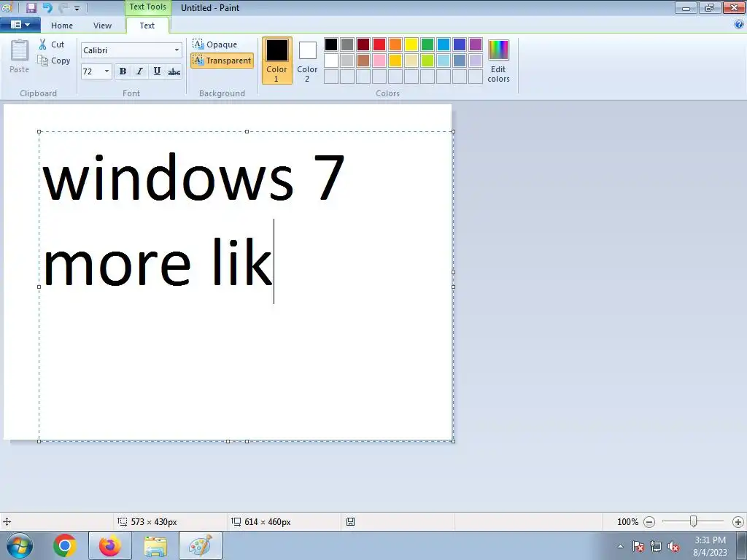Click the network tray icon

pos(656,546)
